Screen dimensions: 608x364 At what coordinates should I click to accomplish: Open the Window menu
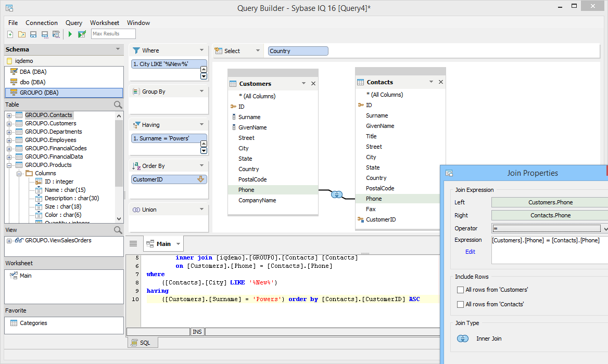(138, 23)
